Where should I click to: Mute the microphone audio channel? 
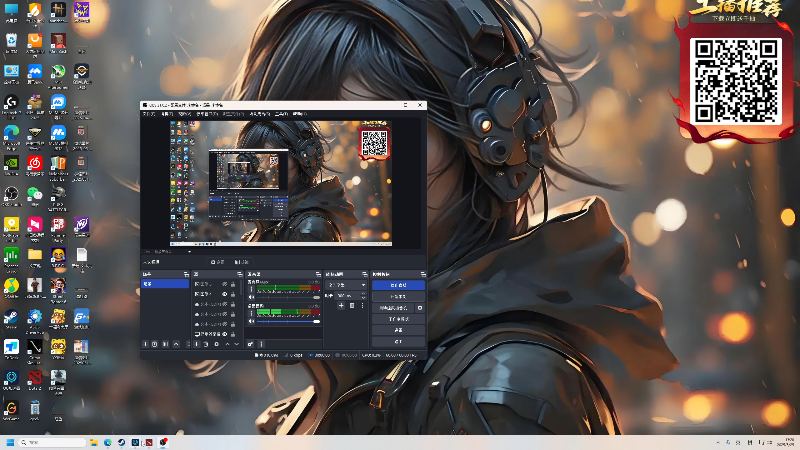(251, 321)
